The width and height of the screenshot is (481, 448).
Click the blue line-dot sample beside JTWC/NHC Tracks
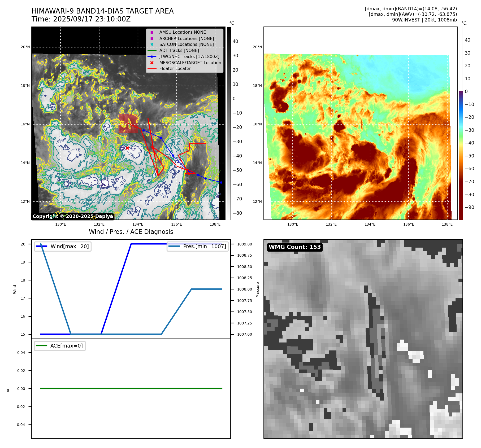pos(152,56)
